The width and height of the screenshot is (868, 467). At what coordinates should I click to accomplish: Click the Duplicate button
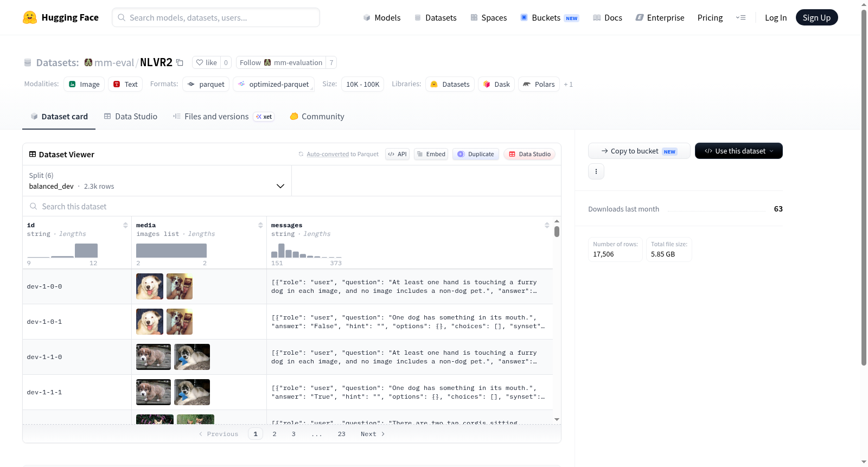476,154
